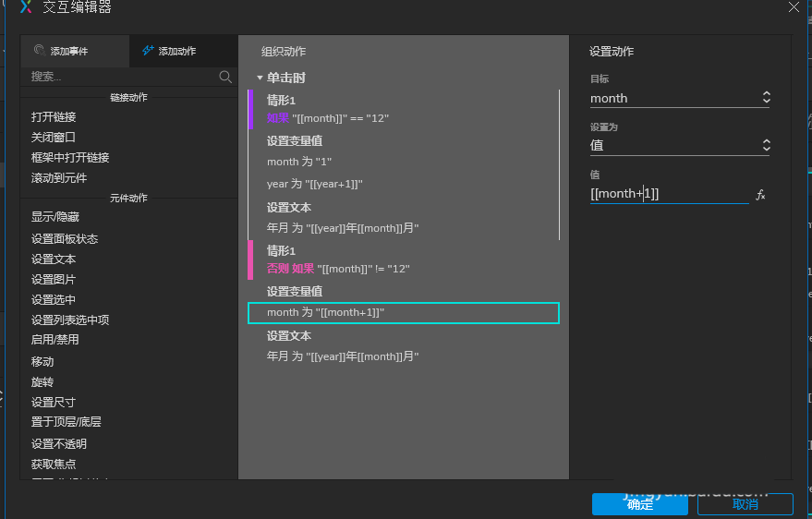Click the 取消 button

(x=745, y=504)
